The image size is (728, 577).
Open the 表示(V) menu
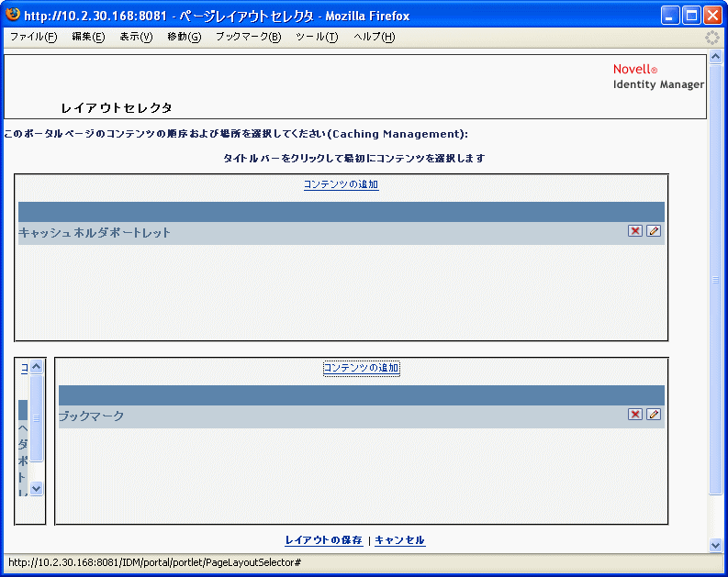(x=136, y=37)
